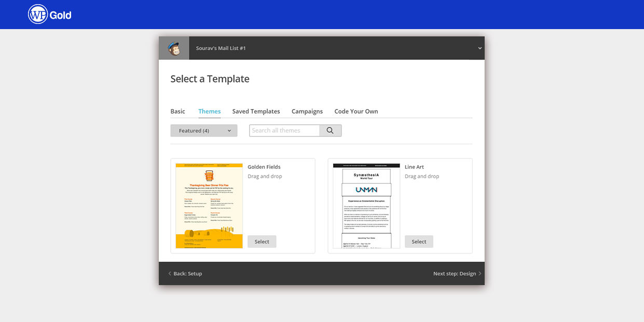Image resolution: width=644 pixels, height=322 pixels.
Task: Focus the Search all themes field
Action: [x=284, y=131]
